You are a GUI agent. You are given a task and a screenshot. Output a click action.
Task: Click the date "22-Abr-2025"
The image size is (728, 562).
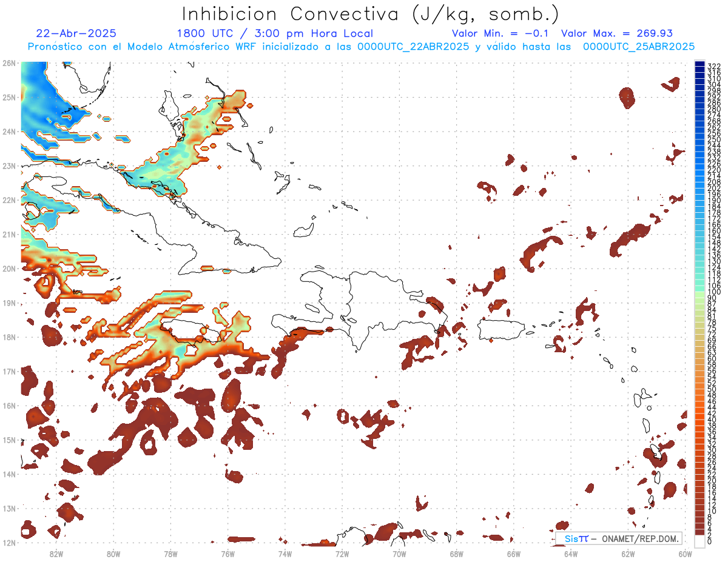pyautogui.click(x=76, y=33)
